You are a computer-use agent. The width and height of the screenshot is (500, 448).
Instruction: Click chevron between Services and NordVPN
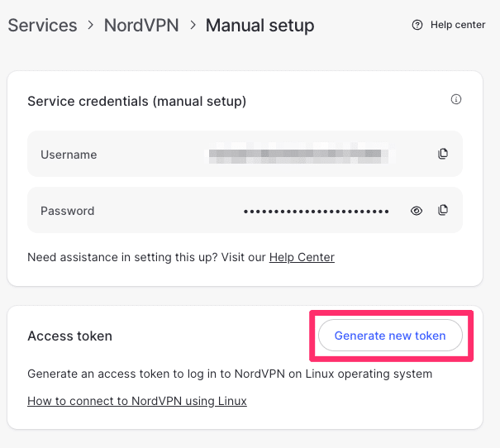pyautogui.click(x=91, y=25)
